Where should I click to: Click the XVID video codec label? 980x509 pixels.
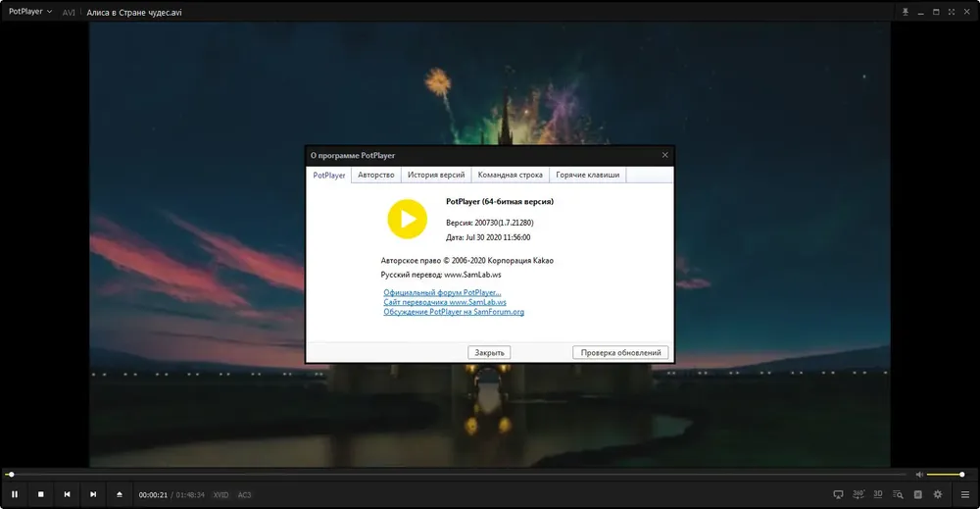[x=220, y=494]
